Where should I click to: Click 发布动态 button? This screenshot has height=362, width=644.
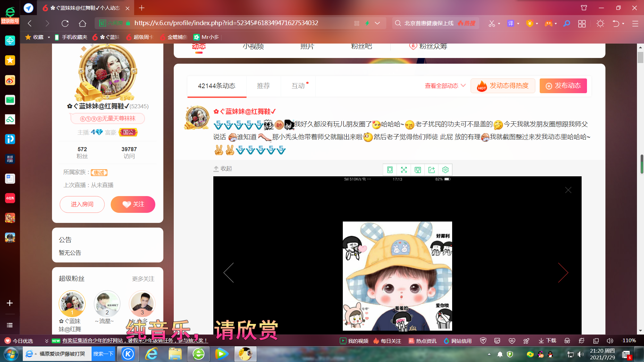coord(563,86)
